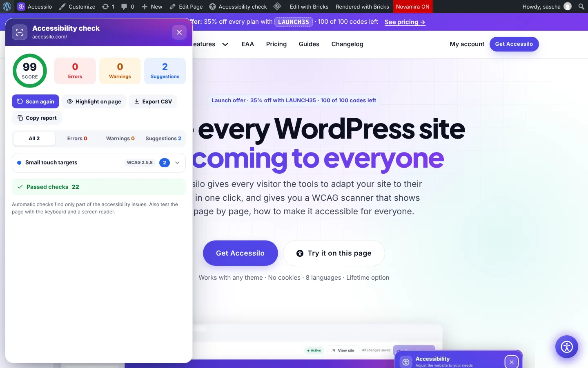Open the comments bubble icon
This screenshot has width=588, height=368.
point(127,7)
